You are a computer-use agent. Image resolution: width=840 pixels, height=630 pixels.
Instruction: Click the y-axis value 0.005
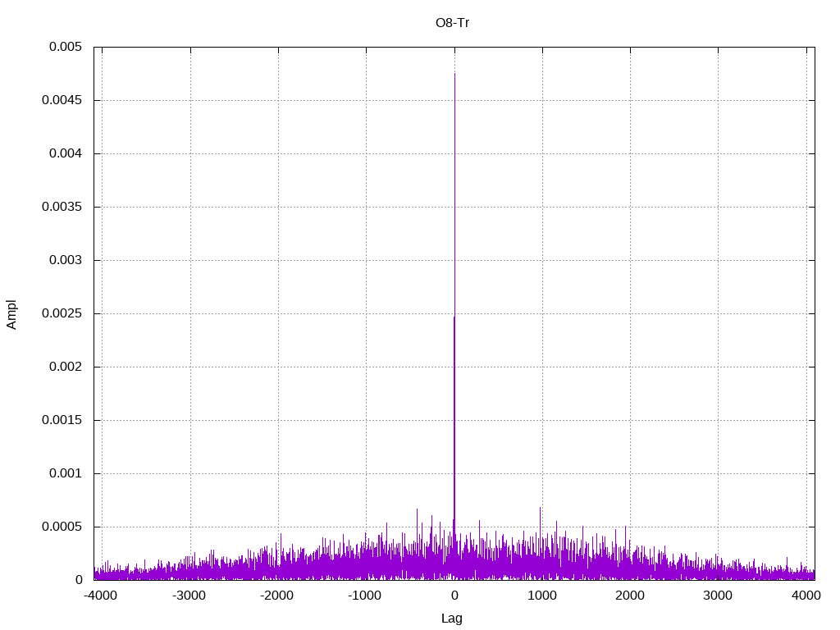[x=66, y=47]
